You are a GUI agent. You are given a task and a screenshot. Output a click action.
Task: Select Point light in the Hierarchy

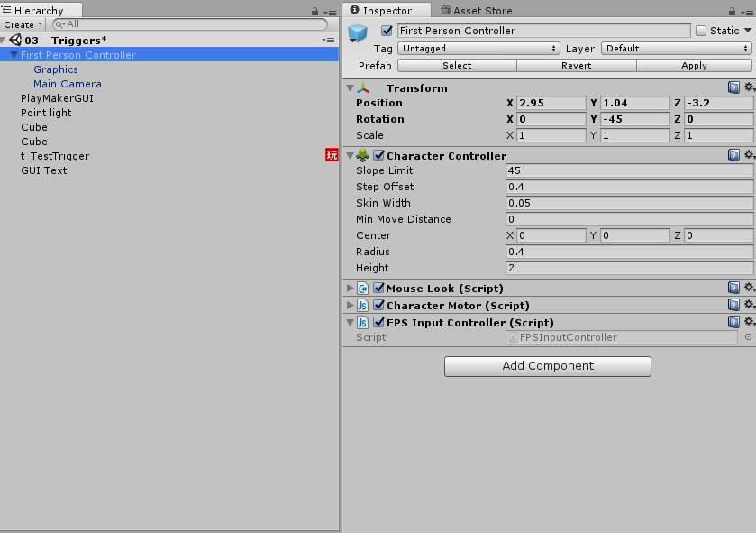[x=46, y=113]
